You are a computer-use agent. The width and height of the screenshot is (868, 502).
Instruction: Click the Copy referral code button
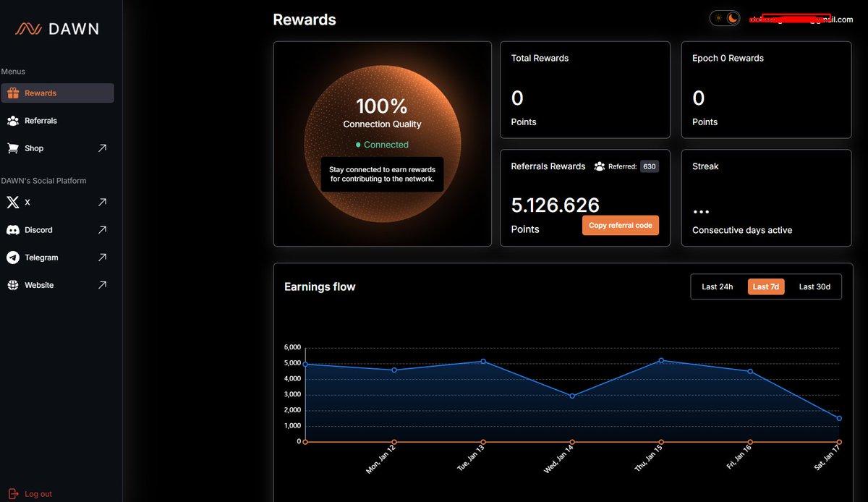point(621,225)
